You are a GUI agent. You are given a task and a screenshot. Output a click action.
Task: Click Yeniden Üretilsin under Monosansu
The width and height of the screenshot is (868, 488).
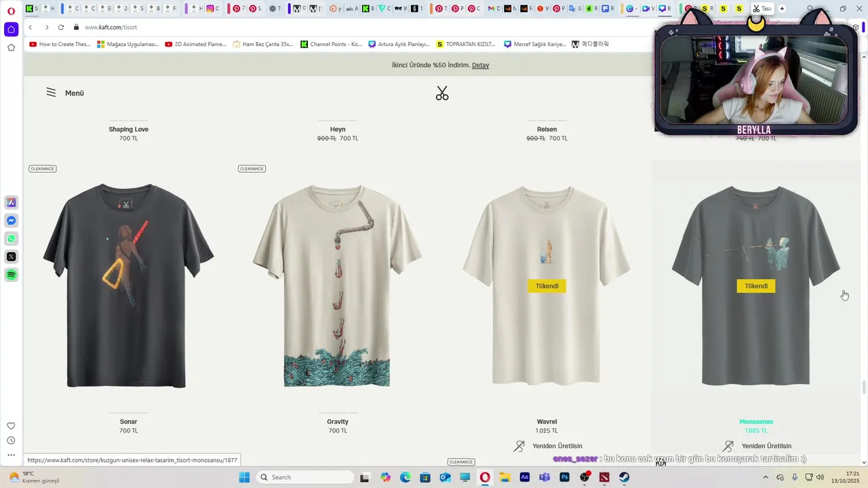pos(757,446)
